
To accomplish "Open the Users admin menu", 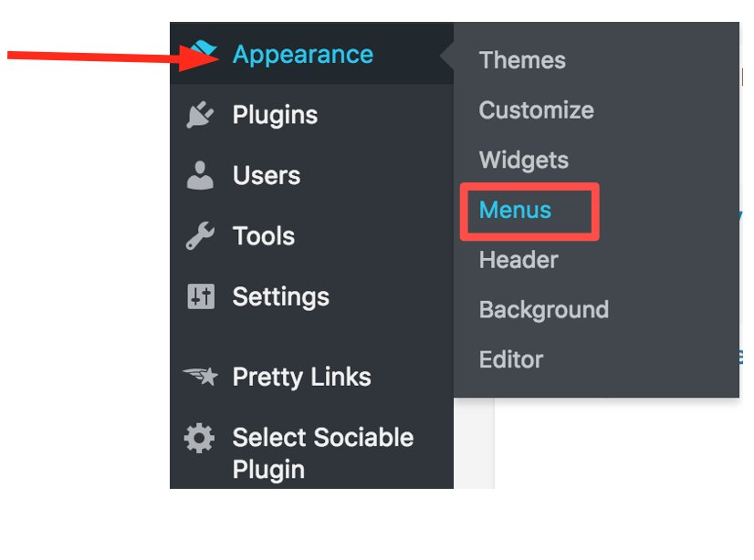I will click(265, 175).
